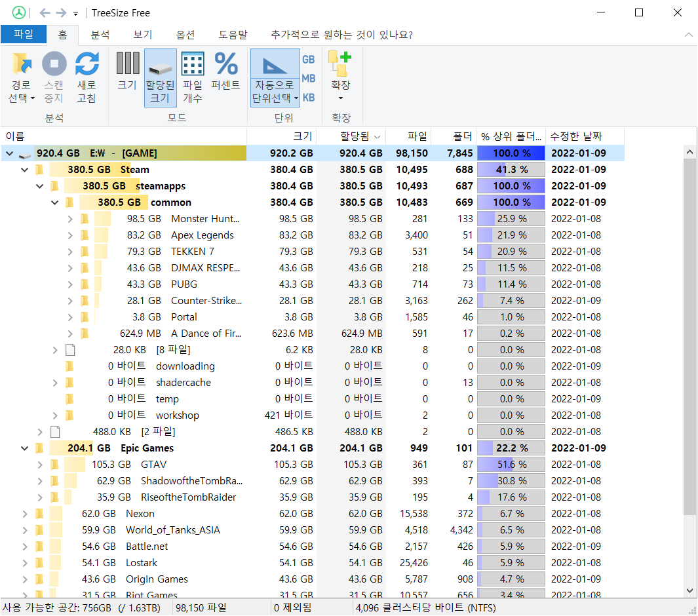Click the back navigation arrow
Image resolution: width=698 pixels, height=616 pixels.
(x=45, y=13)
